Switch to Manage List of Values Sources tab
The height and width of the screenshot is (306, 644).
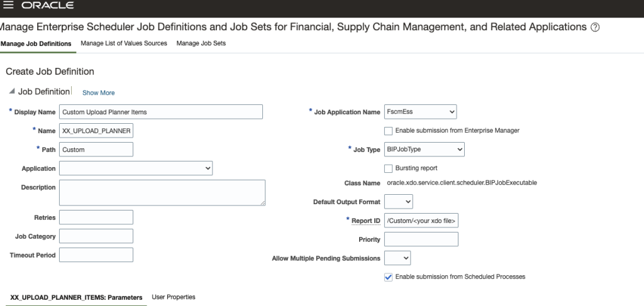click(124, 43)
